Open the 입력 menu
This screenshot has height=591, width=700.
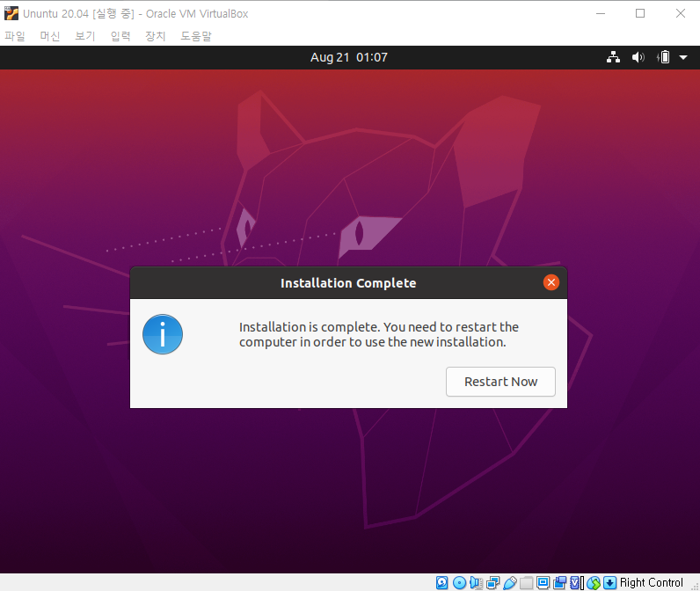pyautogui.click(x=120, y=36)
